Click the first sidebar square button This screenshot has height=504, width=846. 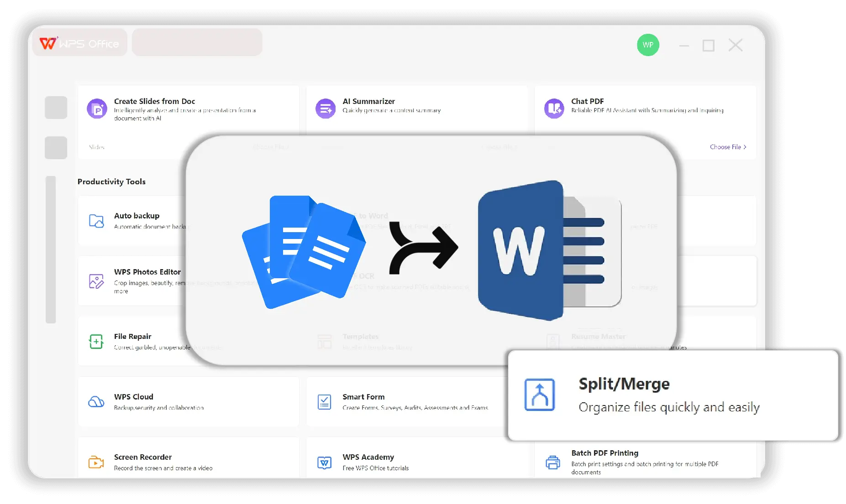[56, 108]
